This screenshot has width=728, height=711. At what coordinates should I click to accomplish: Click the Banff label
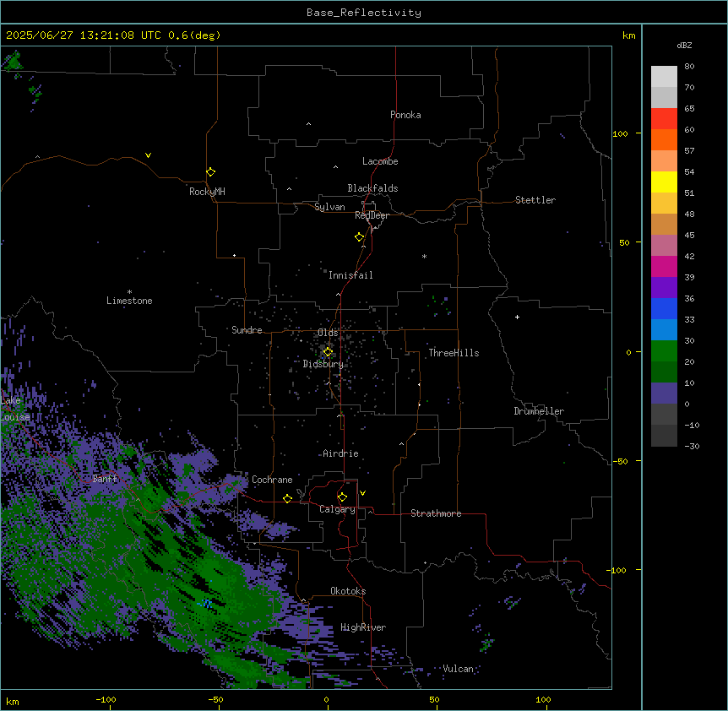pyautogui.click(x=105, y=479)
